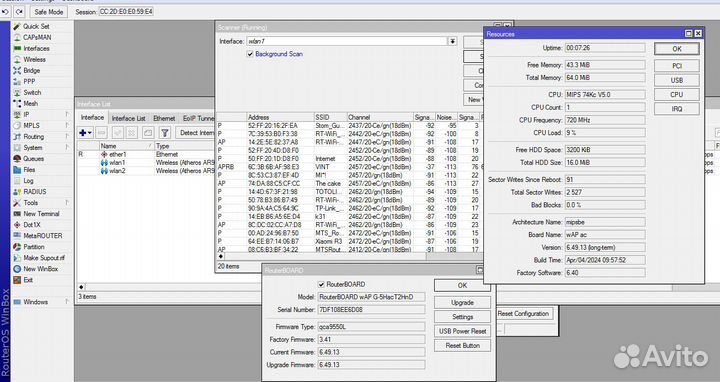This screenshot has width=720, height=382.
Task: Open Quick Set from the sidebar
Action: click(x=36, y=27)
